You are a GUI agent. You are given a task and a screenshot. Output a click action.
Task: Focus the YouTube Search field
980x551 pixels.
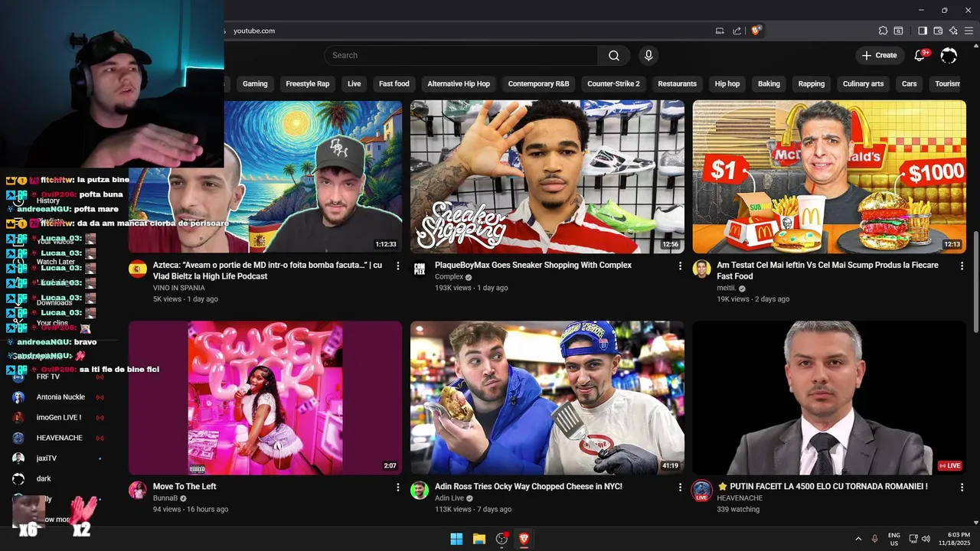(x=461, y=55)
